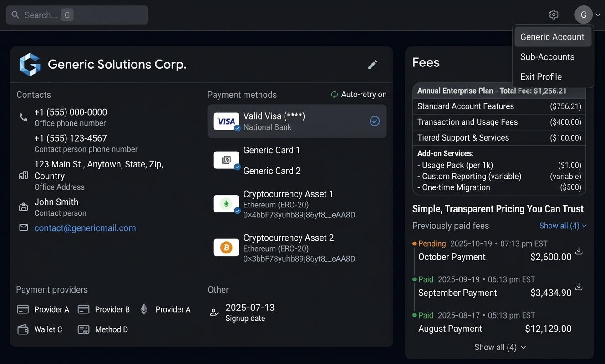Select Valid Visa checkmark as default

tap(375, 121)
